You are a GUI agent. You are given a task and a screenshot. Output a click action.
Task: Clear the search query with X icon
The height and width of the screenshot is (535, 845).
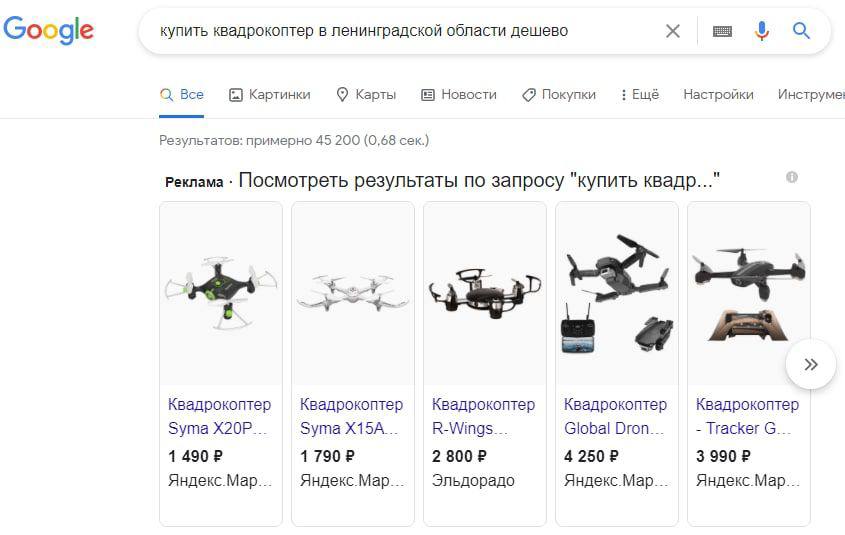[673, 31]
